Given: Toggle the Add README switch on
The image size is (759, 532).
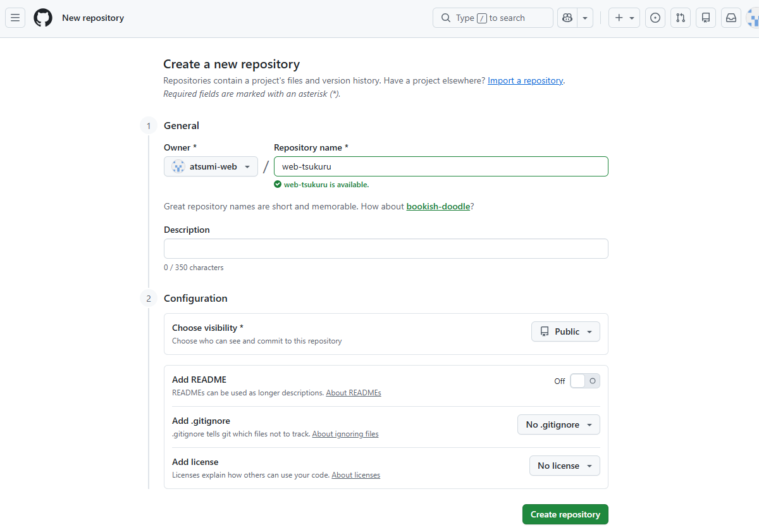Looking at the screenshot, I should [584, 381].
